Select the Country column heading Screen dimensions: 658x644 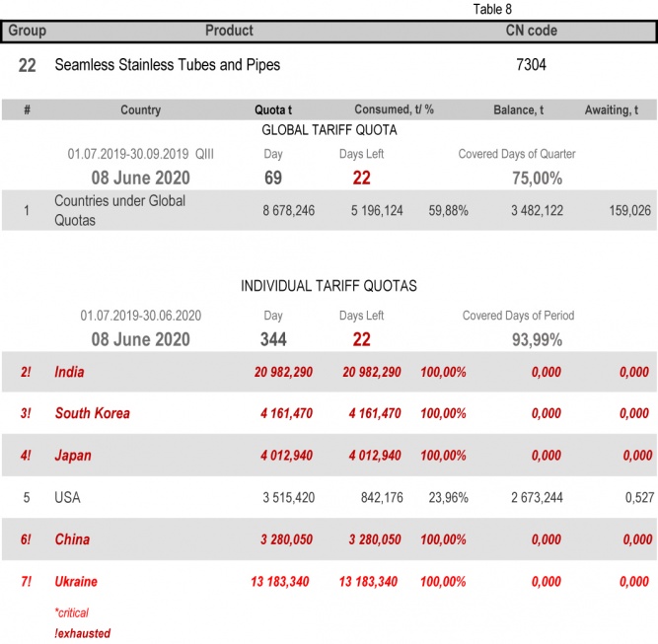(140, 110)
